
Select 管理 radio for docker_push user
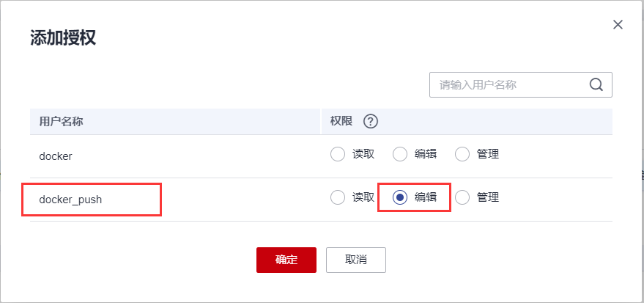pyautogui.click(x=462, y=198)
